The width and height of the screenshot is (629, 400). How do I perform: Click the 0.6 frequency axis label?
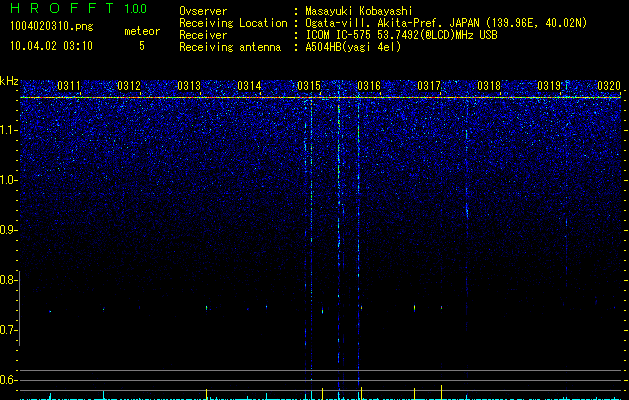pyautogui.click(x=8, y=380)
